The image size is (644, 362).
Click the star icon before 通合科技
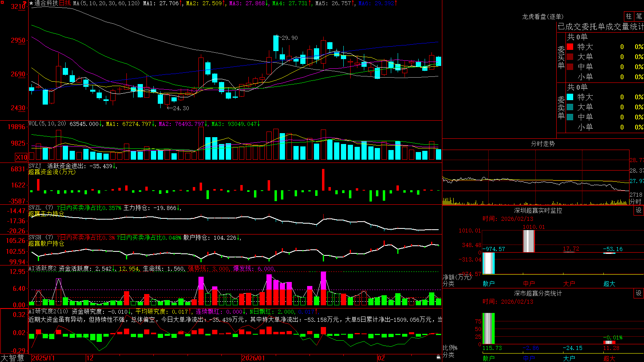pos(31,3)
